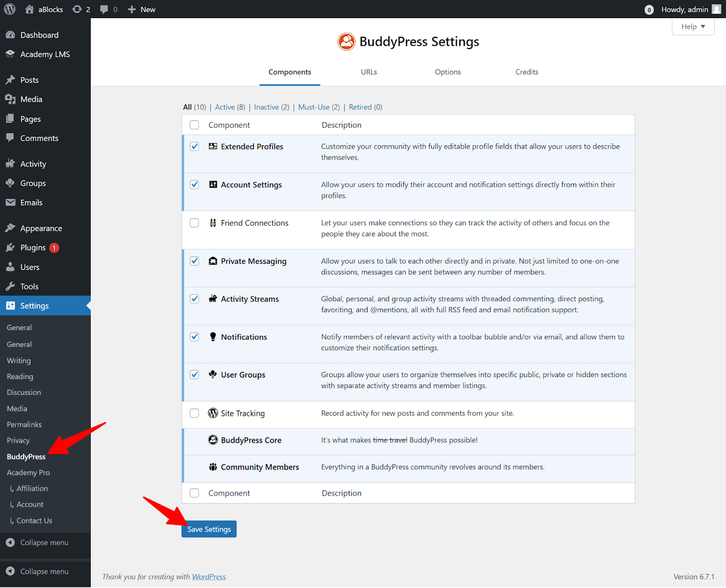Open the WordPress logo menu in admin bar
726x588 pixels.
9,9
